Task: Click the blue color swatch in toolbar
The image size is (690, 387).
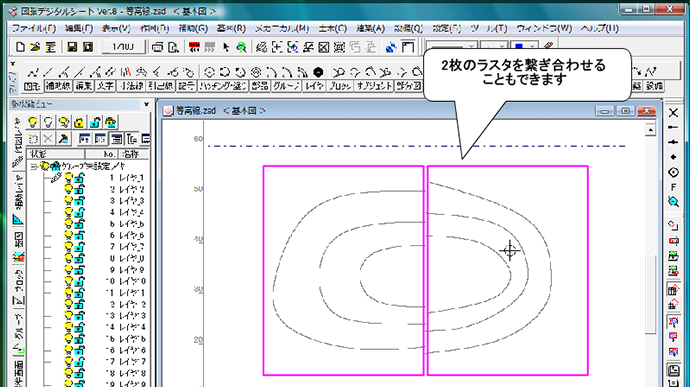Action: (x=520, y=46)
